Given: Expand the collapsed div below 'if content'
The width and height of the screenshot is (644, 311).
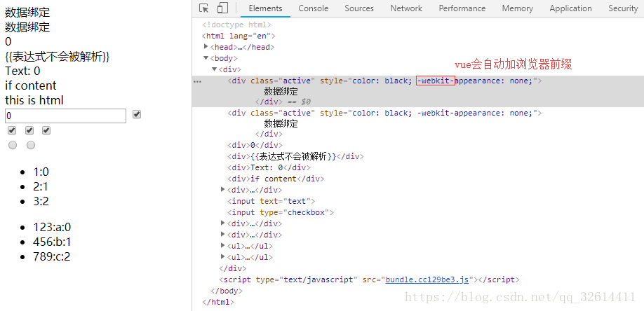Looking at the screenshot, I should click(223, 190).
